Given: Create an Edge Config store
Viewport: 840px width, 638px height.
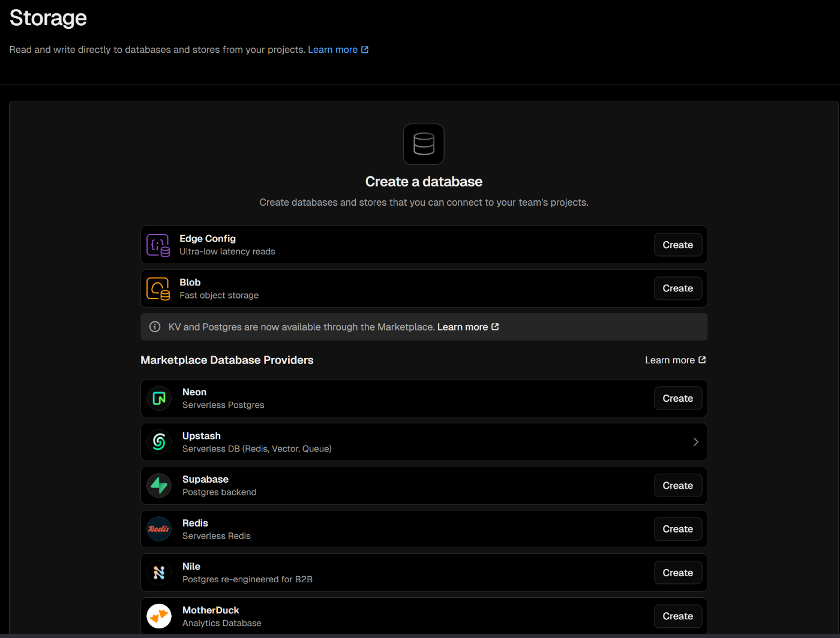Looking at the screenshot, I should pyautogui.click(x=678, y=245).
